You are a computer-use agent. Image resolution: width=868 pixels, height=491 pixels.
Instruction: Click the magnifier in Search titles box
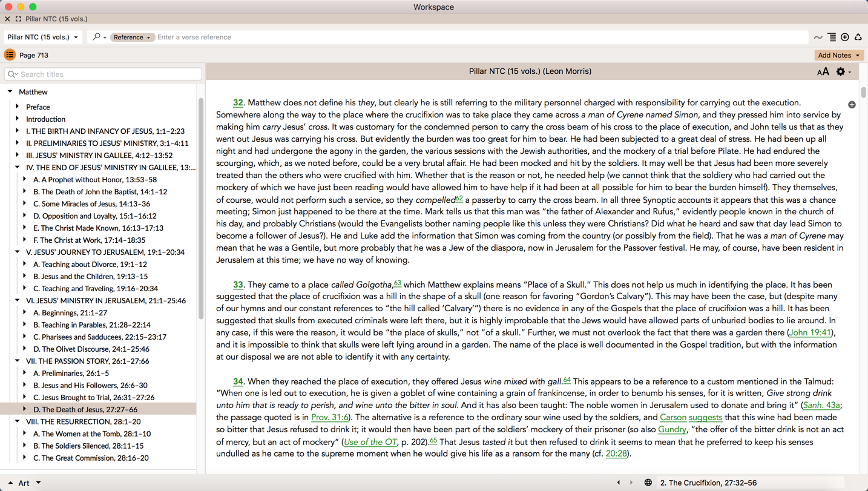click(13, 74)
